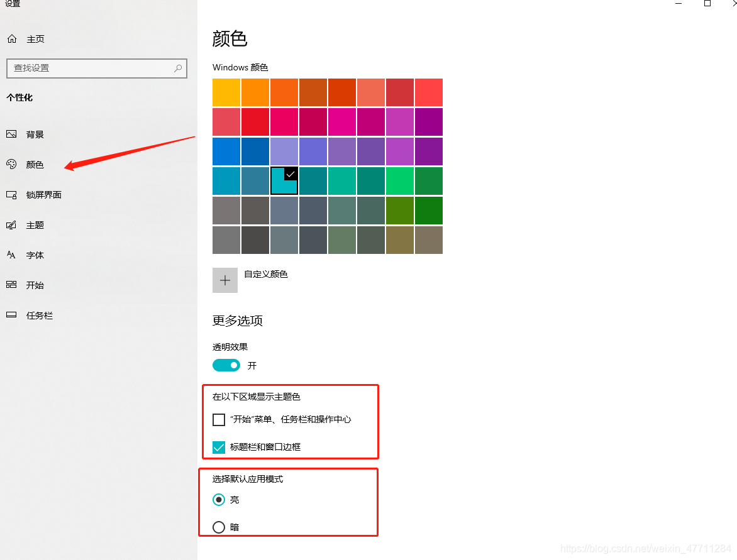Screen dimensions: 737x560
Task: Click 自定义颜色 label
Action: [x=266, y=274]
